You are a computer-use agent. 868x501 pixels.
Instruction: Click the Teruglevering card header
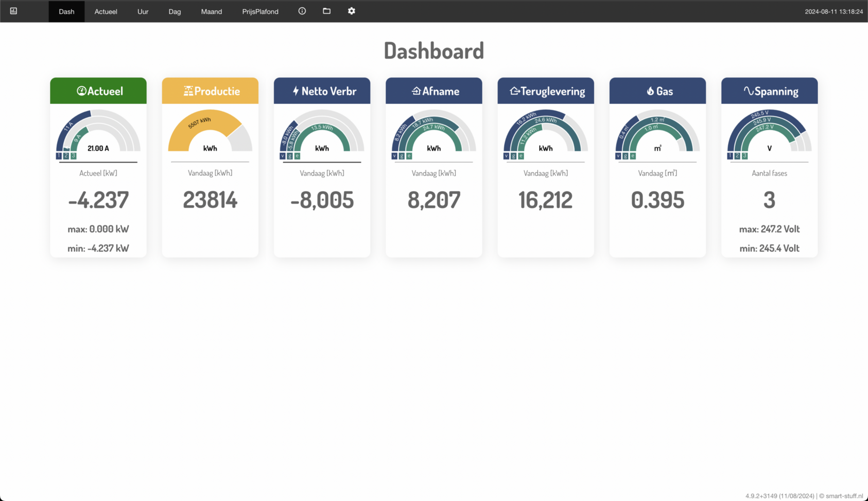(x=545, y=91)
